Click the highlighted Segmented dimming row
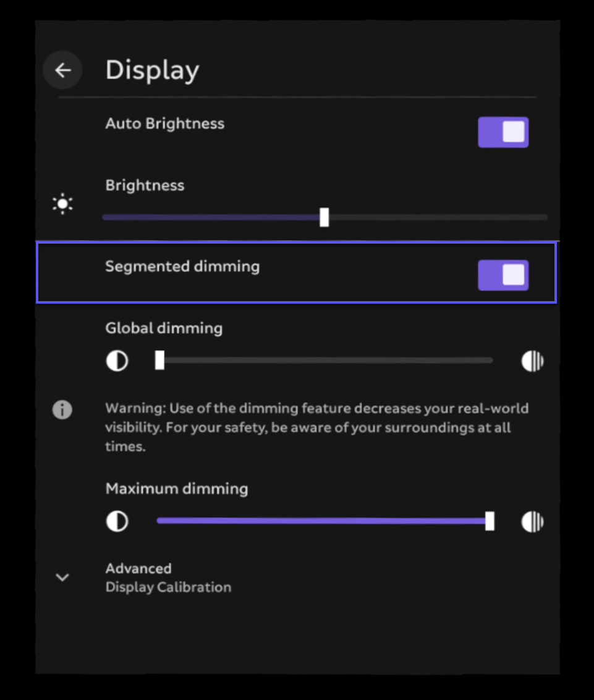The height and width of the screenshot is (700, 594). 297,272
